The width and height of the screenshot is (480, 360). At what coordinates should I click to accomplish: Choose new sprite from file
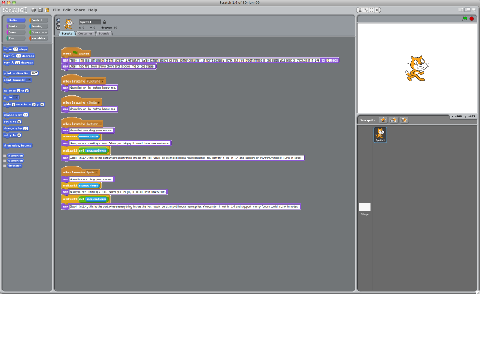pyautogui.click(x=394, y=120)
